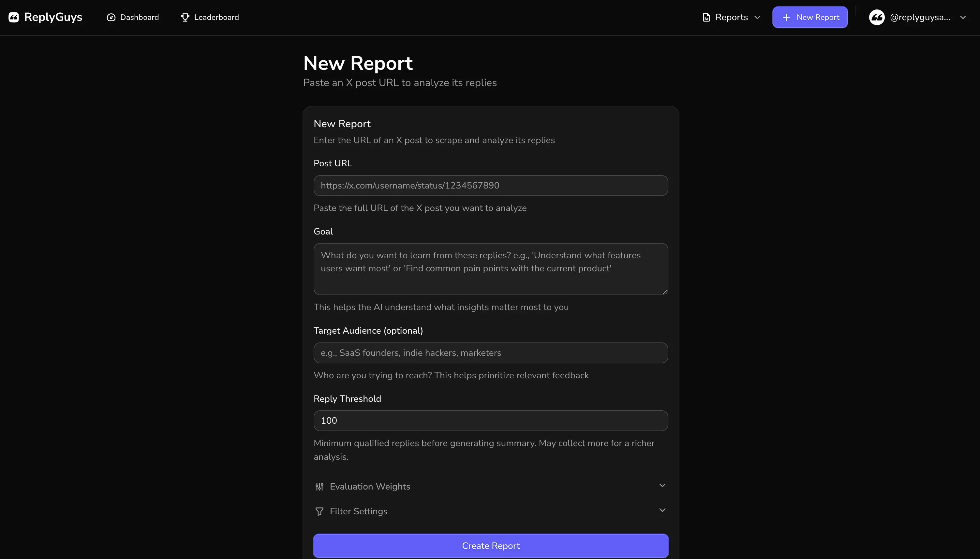Open the Reports dropdown menu
Image resolution: width=980 pixels, height=559 pixels.
pos(731,17)
